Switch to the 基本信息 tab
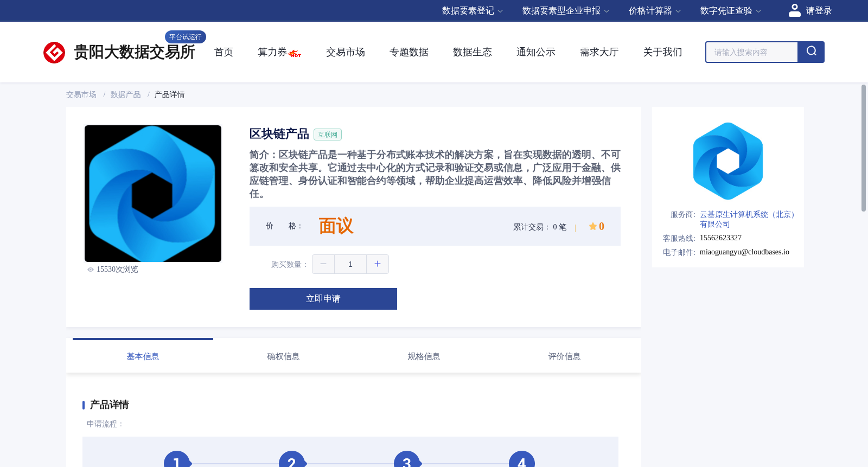This screenshot has height=467, width=868. [143, 356]
